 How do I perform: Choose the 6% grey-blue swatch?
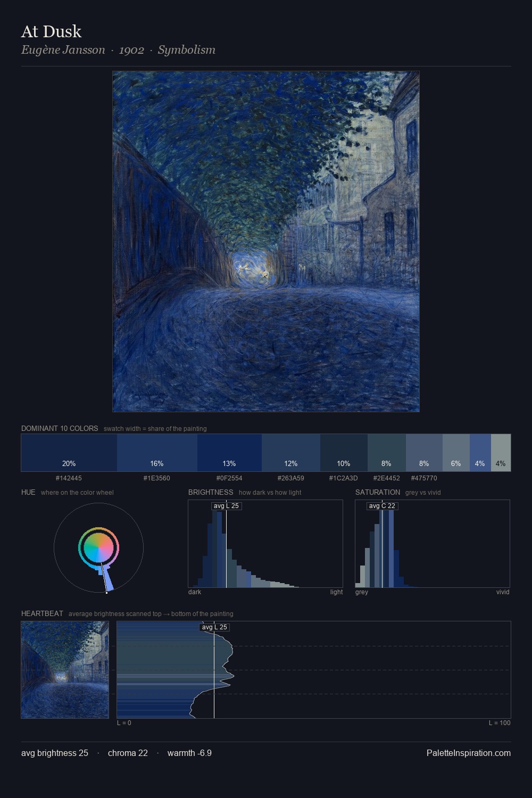point(456,453)
